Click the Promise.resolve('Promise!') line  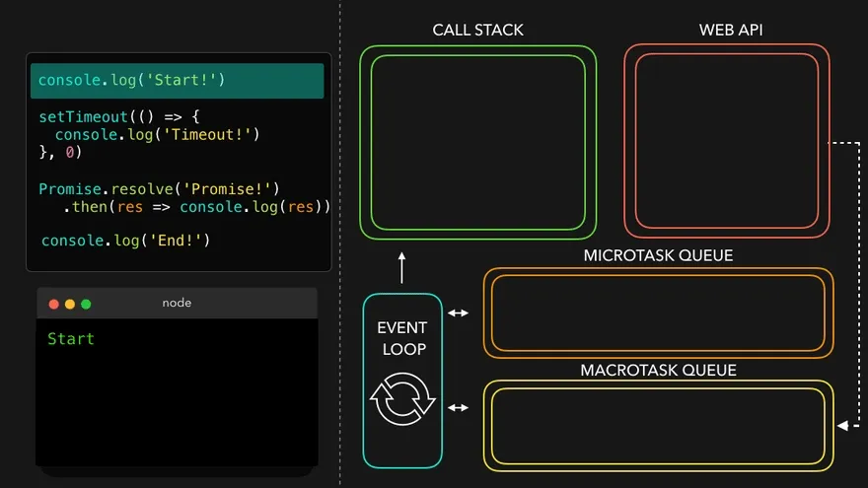159,189
